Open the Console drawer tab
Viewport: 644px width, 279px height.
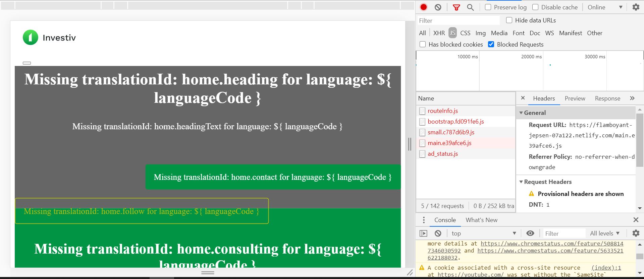tap(445, 220)
